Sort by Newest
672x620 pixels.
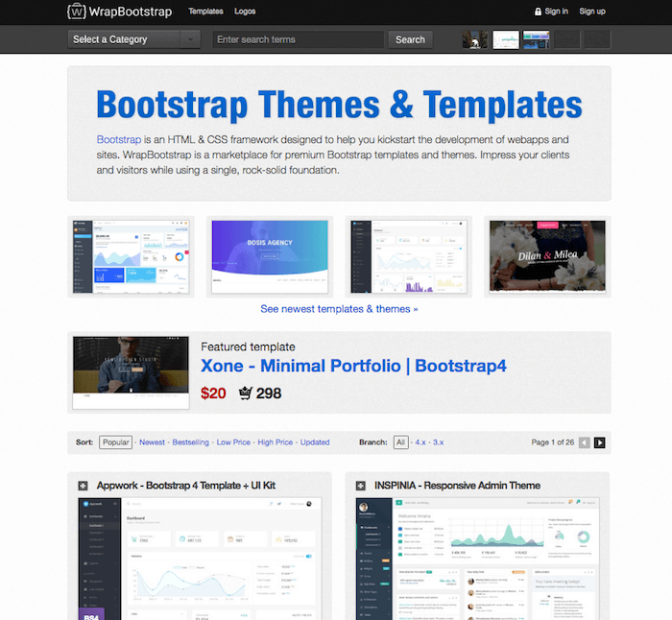click(152, 442)
